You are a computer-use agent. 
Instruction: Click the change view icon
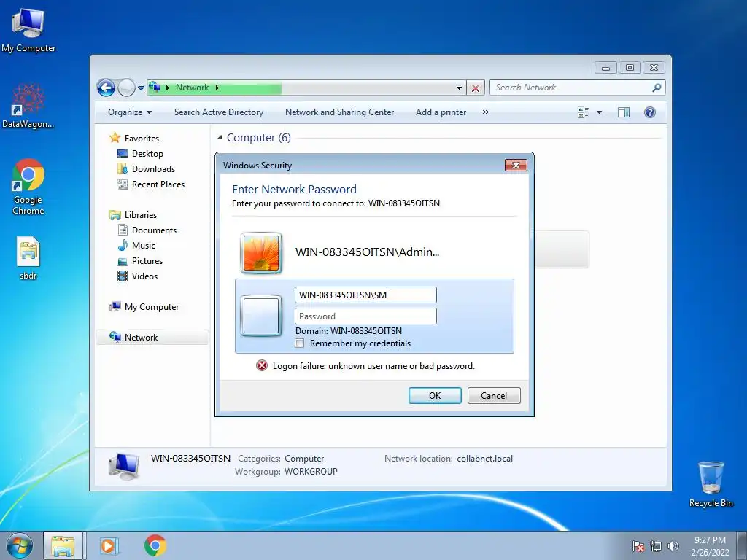[x=584, y=112]
